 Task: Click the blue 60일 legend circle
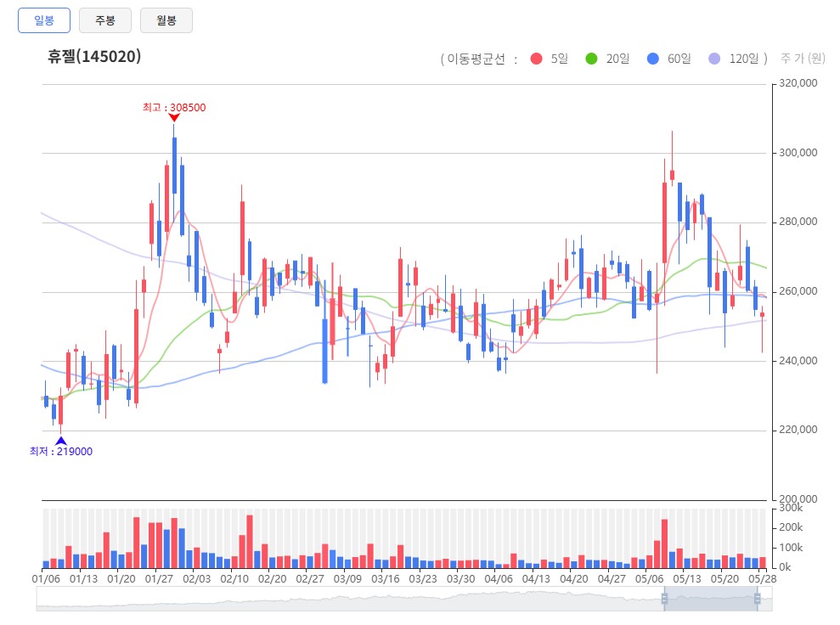click(x=653, y=59)
